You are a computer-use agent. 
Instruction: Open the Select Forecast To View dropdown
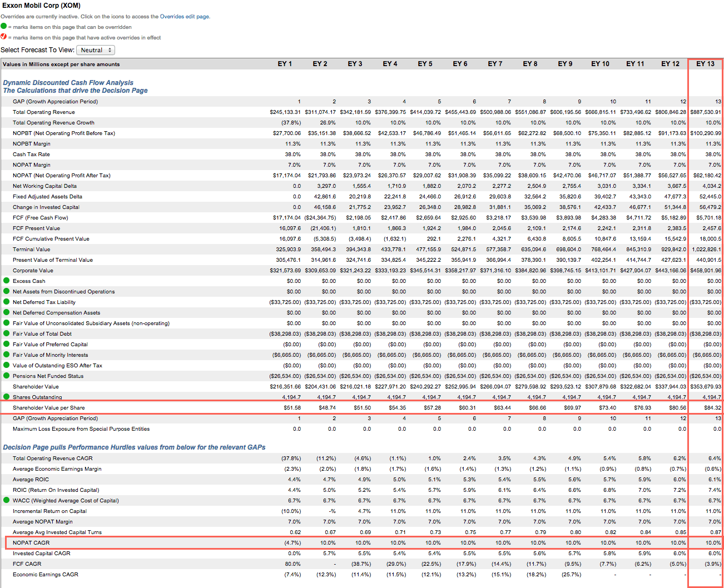95,50
